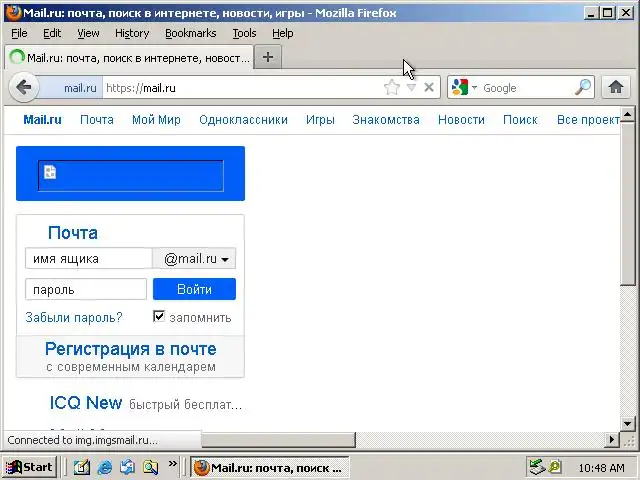Open the search engine selection arrow

[x=474, y=87]
